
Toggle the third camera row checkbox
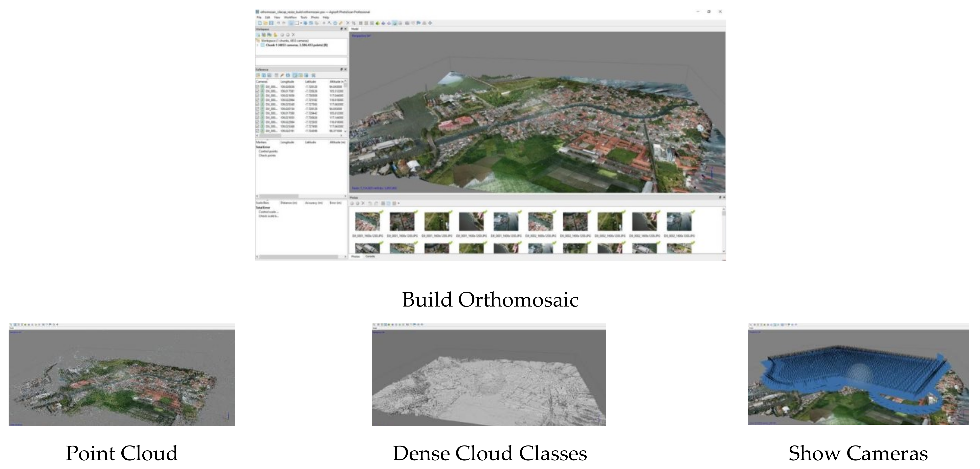pyautogui.click(x=257, y=96)
